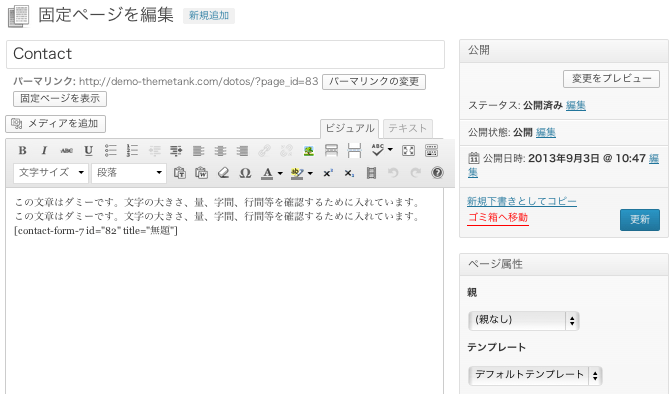This screenshot has height=394, width=671.
Task: Align text left
Action: [x=199, y=151]
